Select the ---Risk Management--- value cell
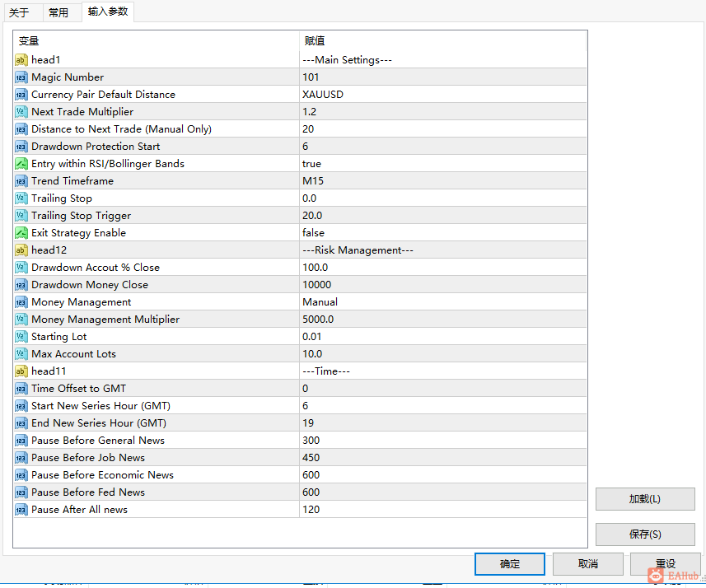Screen dimensions: 706x588 tap(443, 250)
